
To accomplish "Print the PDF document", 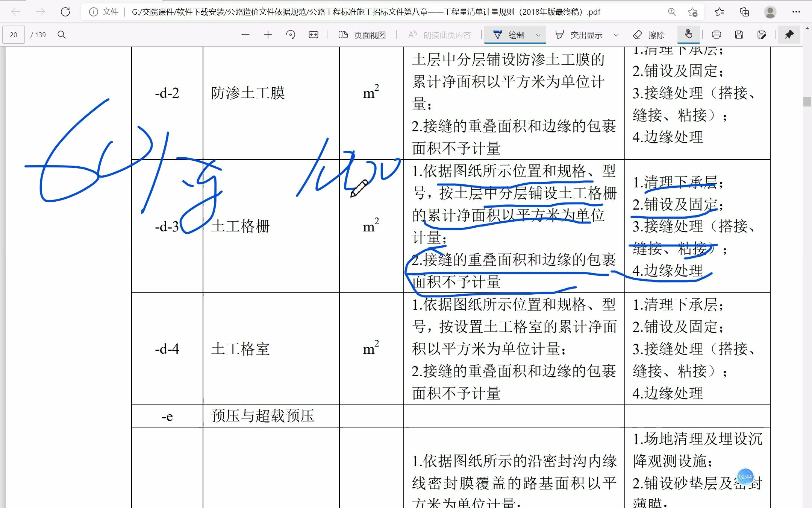I will coord(716,35).
